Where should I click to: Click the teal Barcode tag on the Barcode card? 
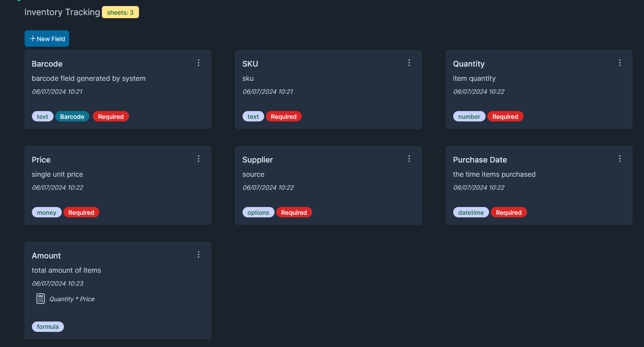pyautogui.click(x=72, y=117)
